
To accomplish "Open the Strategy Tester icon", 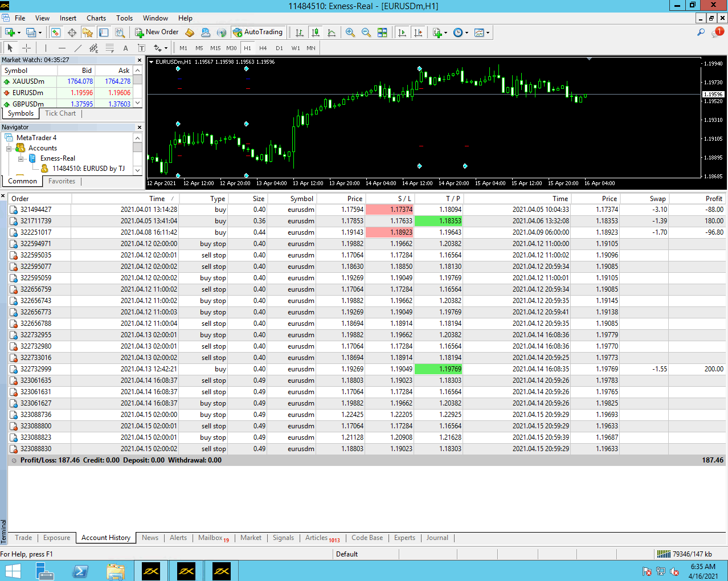I will tap(120, 32).
